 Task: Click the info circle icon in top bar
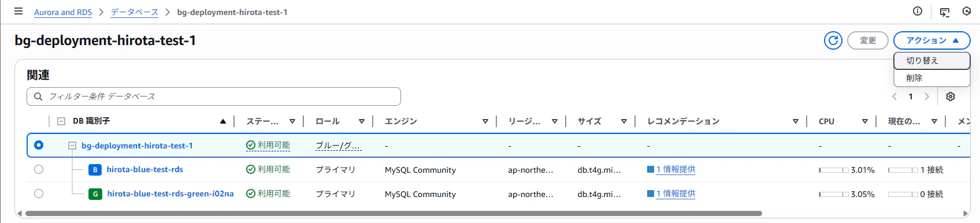click(918, 11)
